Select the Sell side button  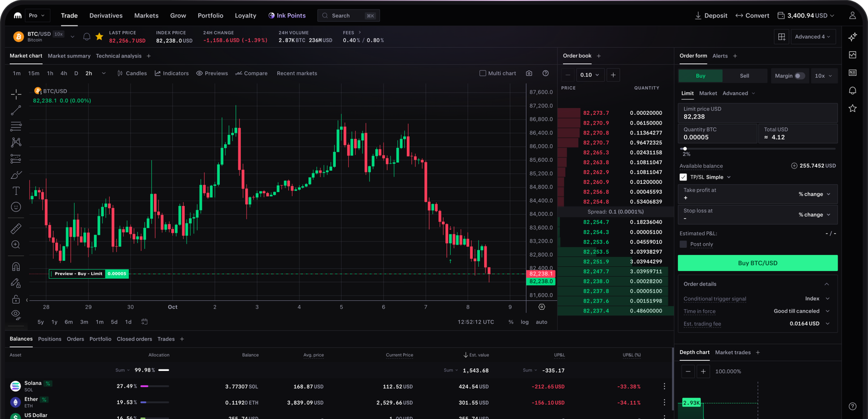pos(745,76)
